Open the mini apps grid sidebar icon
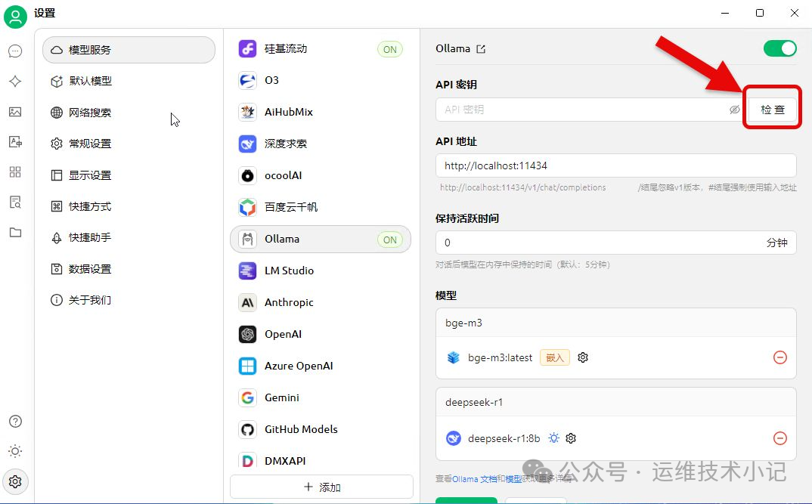 pos(15,172)
